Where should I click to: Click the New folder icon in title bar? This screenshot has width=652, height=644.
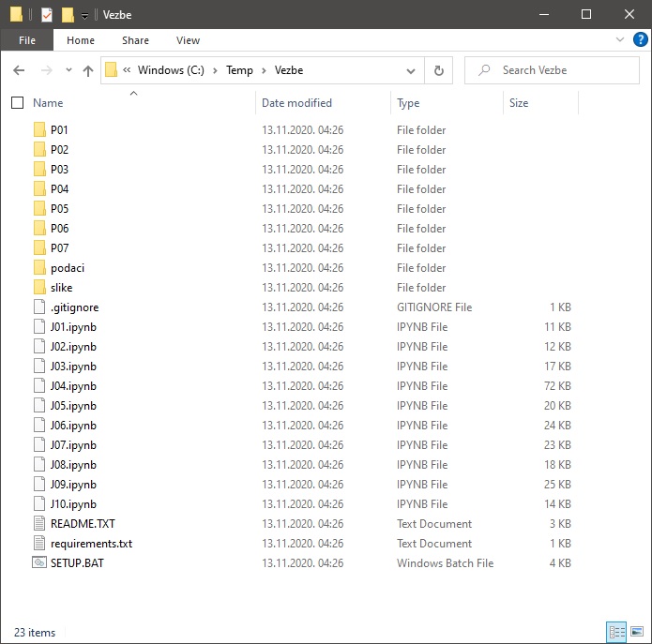click(68, 15)
